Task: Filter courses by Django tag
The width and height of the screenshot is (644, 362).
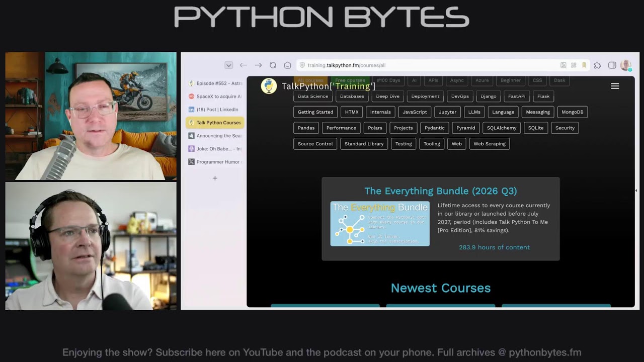Action: point(489,96)
